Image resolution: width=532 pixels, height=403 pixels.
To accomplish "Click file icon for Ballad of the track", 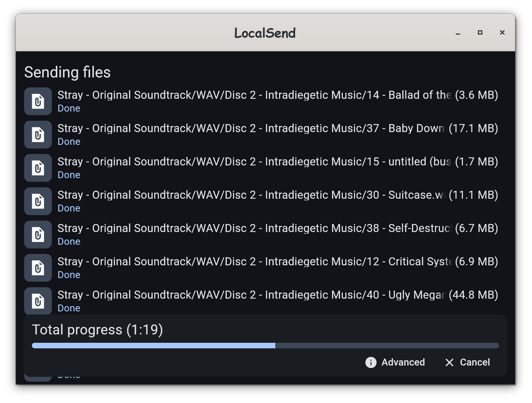I will pyautogui.click(x=38, y=101).
